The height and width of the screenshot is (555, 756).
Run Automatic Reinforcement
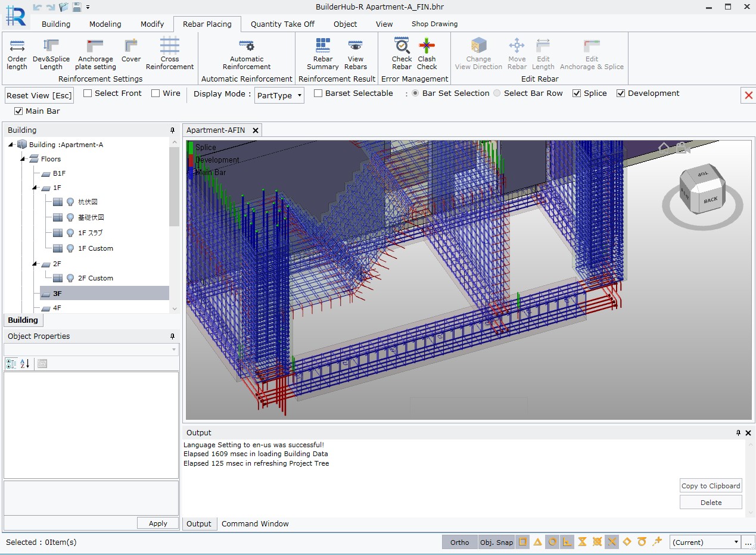pos(247,54)
